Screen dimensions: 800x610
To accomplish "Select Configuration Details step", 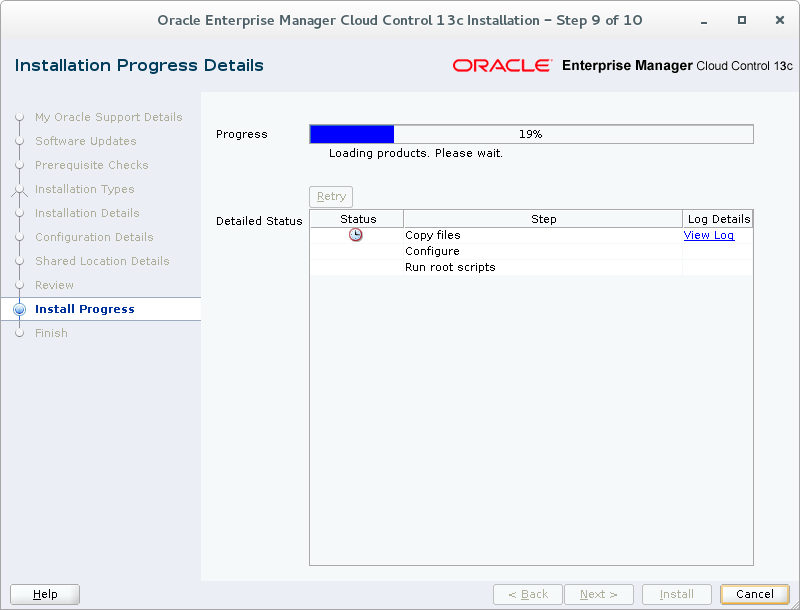I will coord(94,237).
